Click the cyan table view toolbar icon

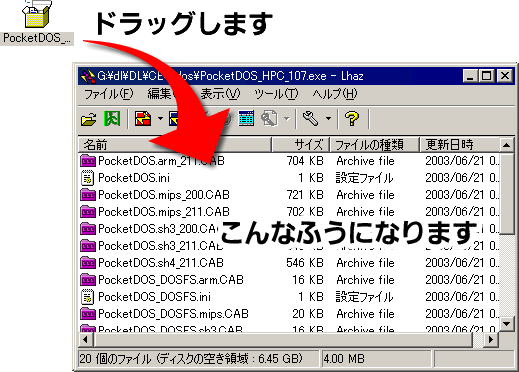click(x=246, y=118)
